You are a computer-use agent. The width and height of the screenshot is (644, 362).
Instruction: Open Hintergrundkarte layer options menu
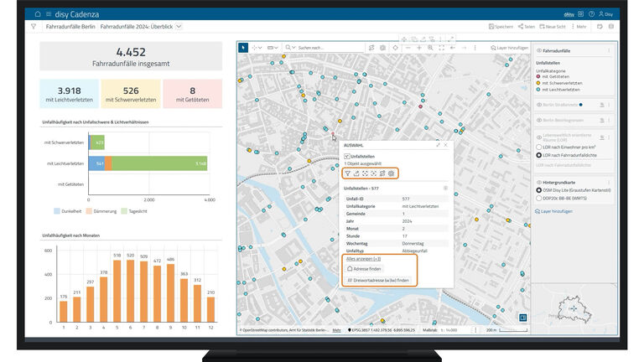pos(609,182)
